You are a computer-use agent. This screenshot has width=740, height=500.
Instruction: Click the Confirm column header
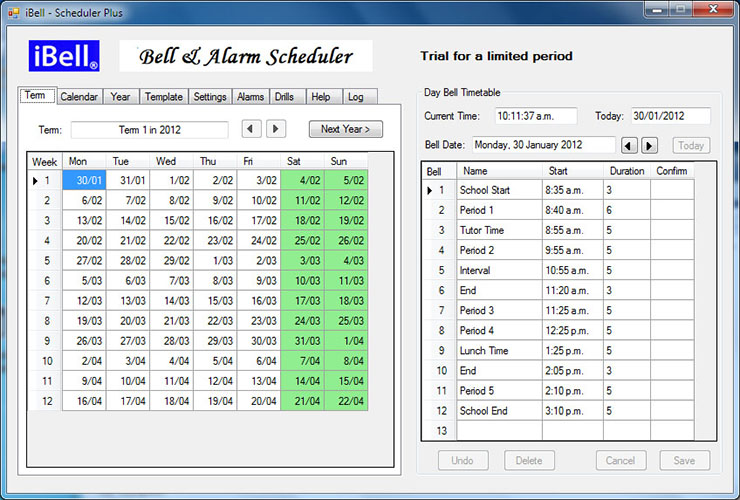tap(672, 171)
